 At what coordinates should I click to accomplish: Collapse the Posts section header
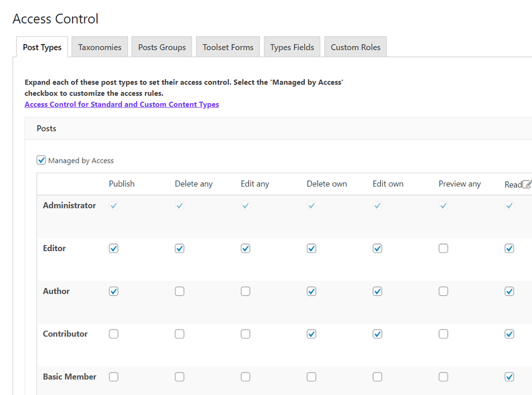278,129
